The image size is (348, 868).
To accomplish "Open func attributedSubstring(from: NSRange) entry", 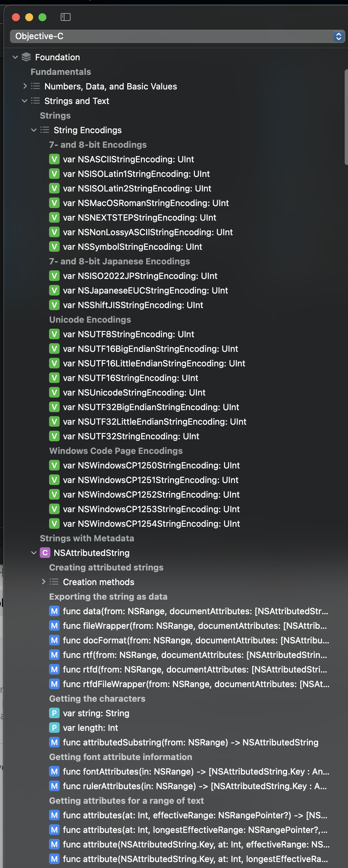I will [x=190, y=742].
